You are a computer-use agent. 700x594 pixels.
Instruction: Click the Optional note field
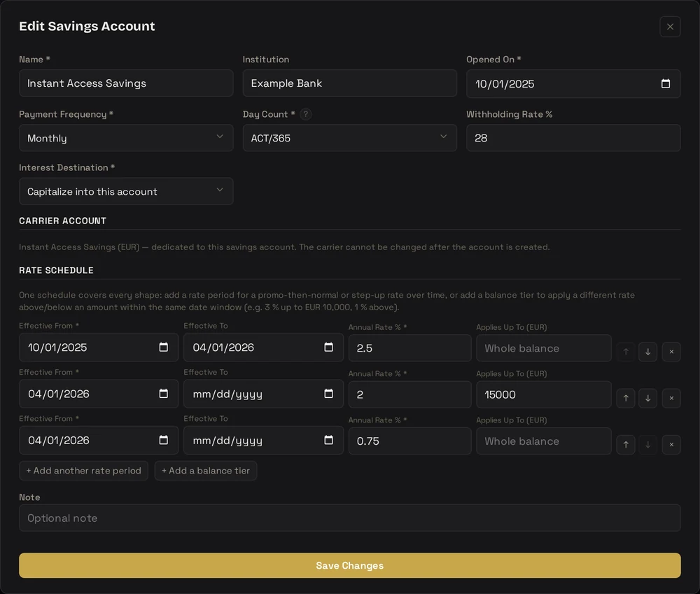tap(349, 518)
